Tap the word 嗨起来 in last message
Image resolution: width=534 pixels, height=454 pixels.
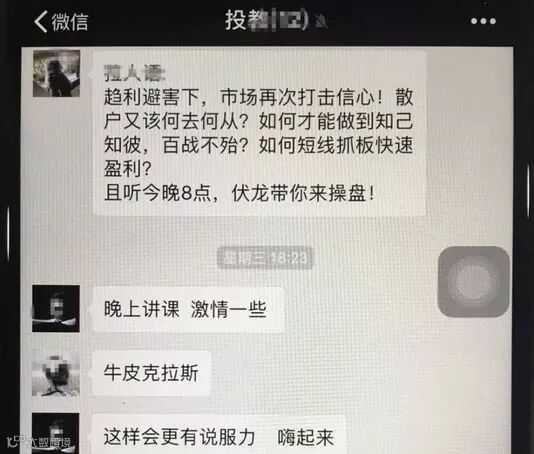[x=305, y=437]
